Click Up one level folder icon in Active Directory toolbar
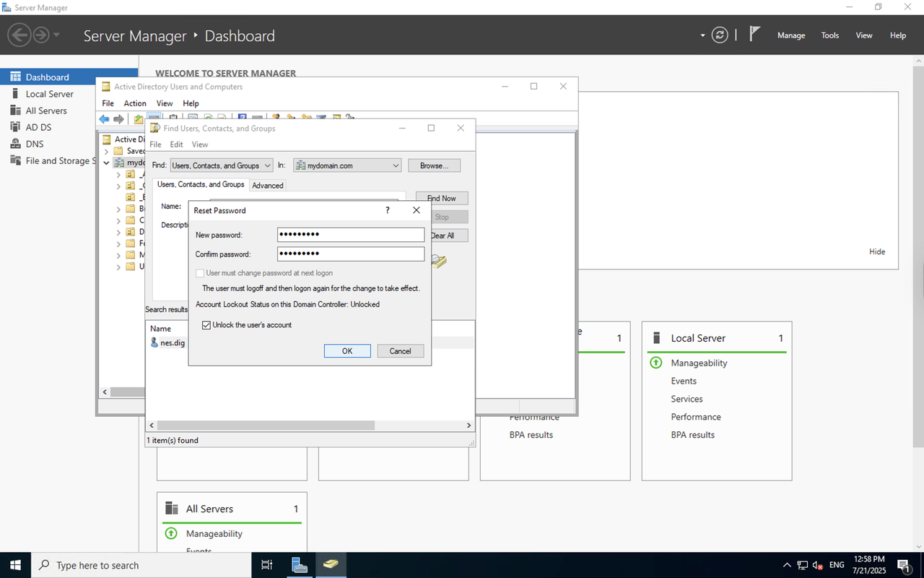Screen dimensions: 924x578 click(139, 118)
